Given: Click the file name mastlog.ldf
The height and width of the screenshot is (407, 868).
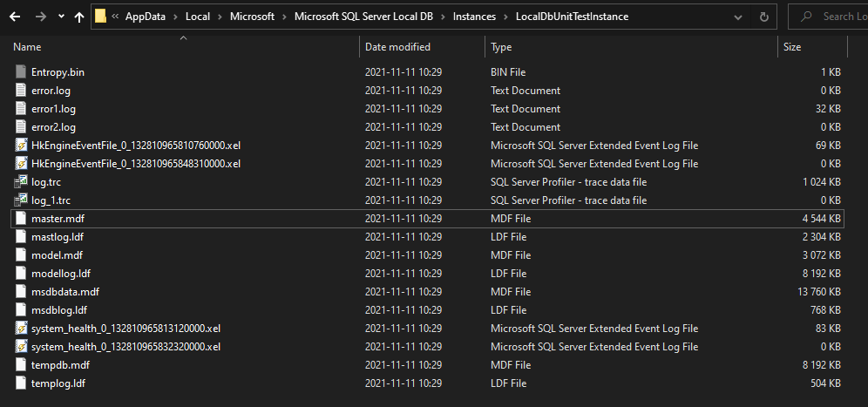Looking at the screenshot, I should (58, 236).
